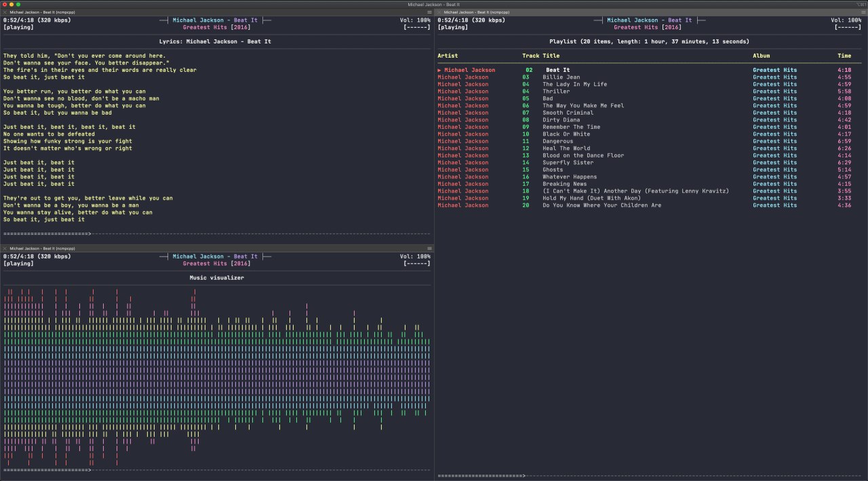Click lyric "You better run, you better do what you can"
This screenshot has width=868, height=481.
click(x=75, y=92)
